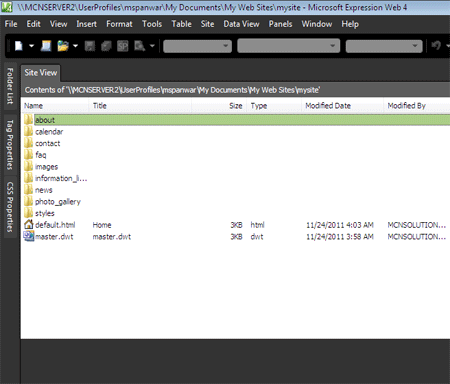The width and height of the screenshot is (450, 384).
Task: Open the Site menu
Action: 207,24
